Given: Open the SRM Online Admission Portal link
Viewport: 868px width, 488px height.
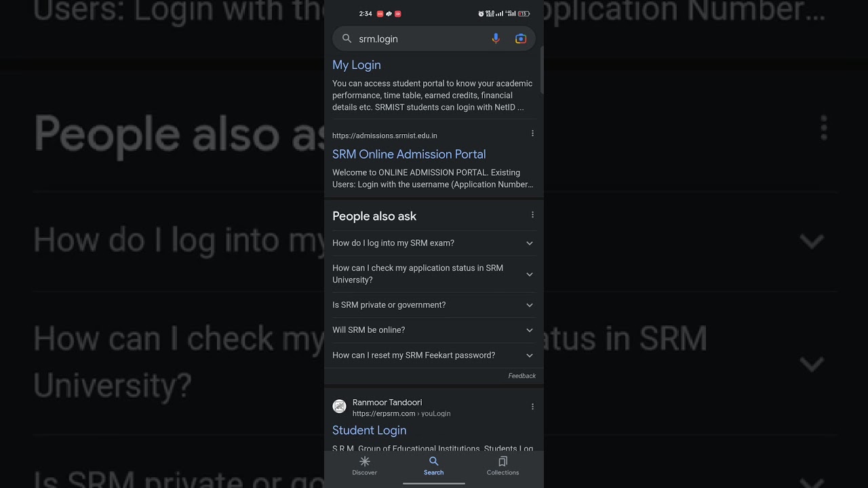Looking at the screenshot, I should click(x=409, y=155).
